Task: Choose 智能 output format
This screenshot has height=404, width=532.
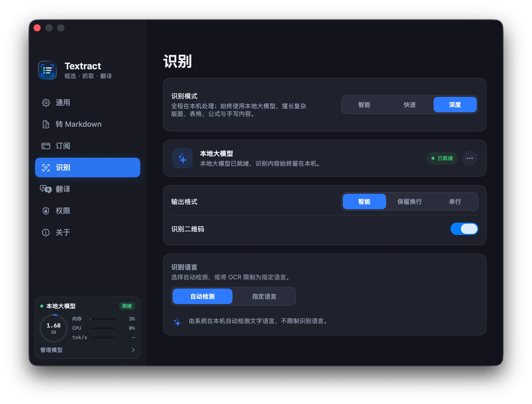Action: click(x=364, y=201)
